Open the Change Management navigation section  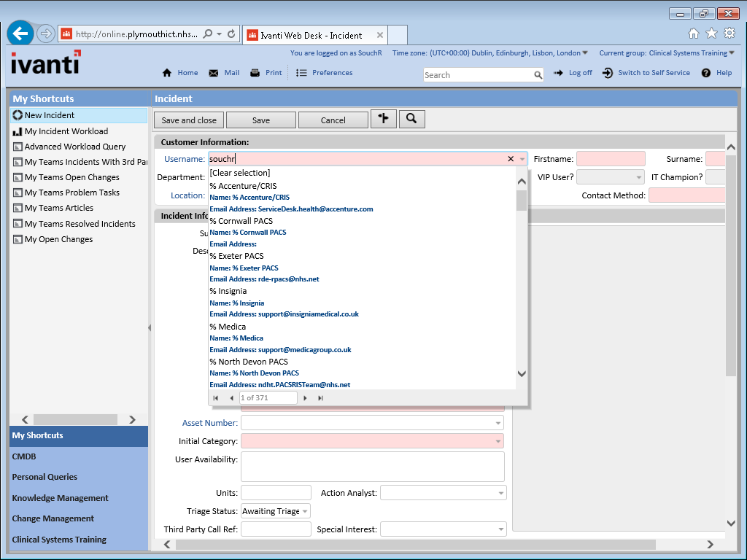click(x=79, y=518)
